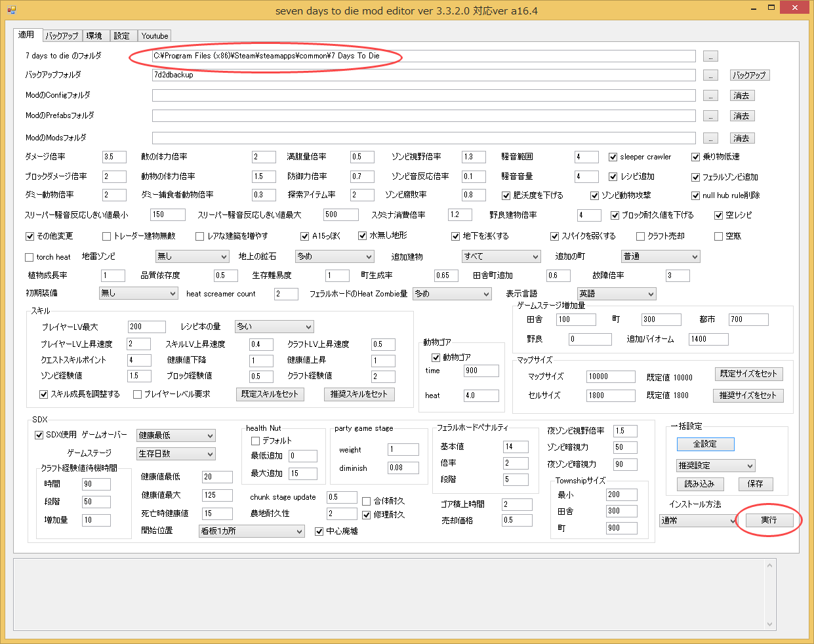Browse for ModのModsフォルダ path
The image size is (814, 644).
pos(710,138)
